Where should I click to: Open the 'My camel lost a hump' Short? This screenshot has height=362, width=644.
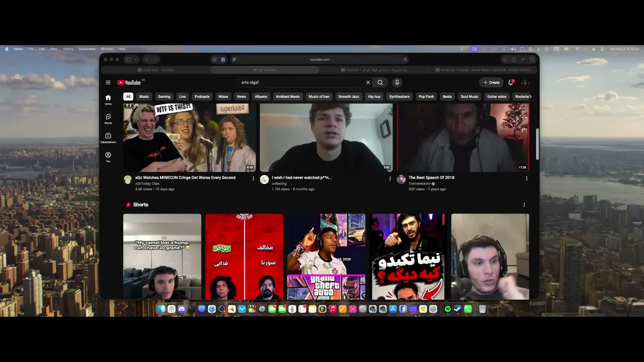point(162,256)
